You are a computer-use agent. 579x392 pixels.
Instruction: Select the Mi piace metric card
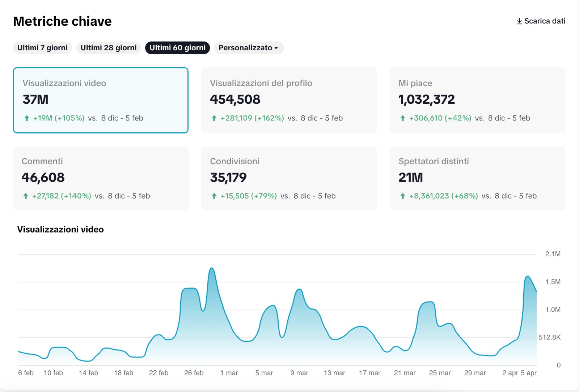[477, 100]
